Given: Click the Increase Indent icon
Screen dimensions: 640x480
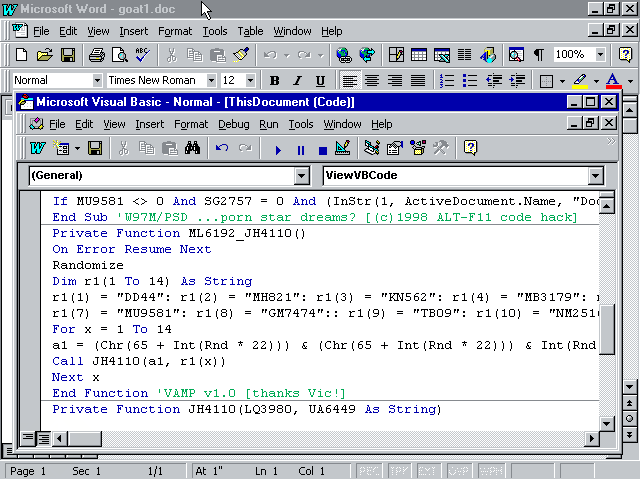Looking at the screenshot, I should [x=517, y=80].
